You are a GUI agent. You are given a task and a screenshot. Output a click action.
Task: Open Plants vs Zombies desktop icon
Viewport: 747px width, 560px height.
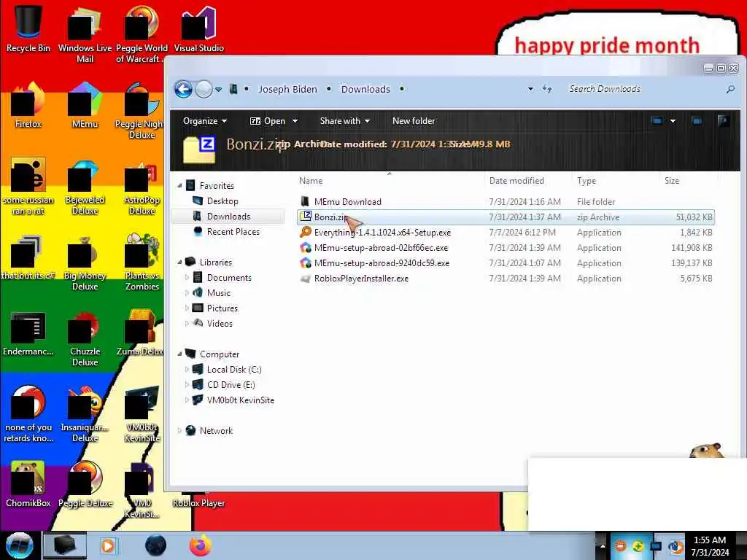click(142, 262)
